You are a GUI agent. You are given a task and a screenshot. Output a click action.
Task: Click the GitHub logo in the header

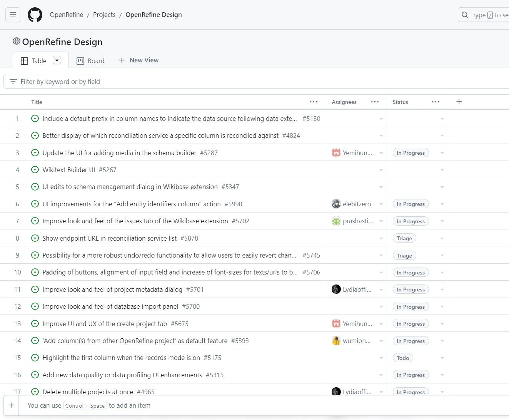35,15
